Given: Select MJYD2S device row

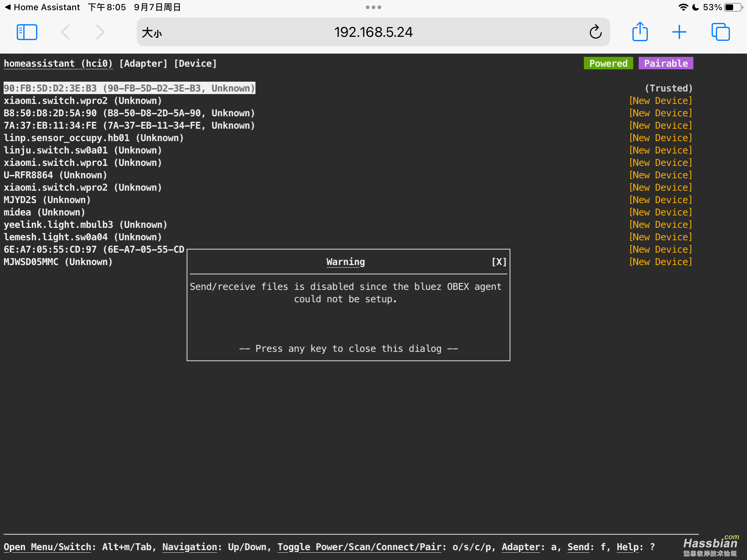Looking at the screenshot, I should (x=47, y=200).
